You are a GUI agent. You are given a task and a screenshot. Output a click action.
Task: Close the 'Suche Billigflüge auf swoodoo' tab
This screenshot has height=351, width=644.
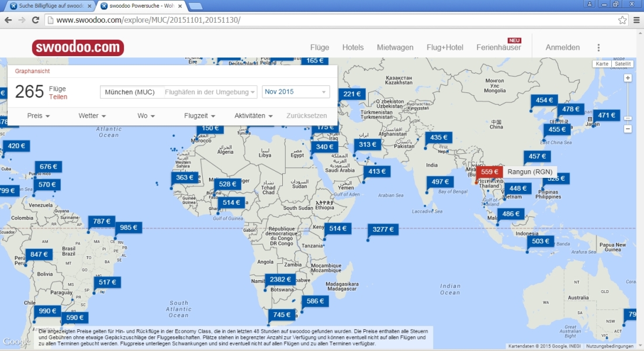click(89, 6)
